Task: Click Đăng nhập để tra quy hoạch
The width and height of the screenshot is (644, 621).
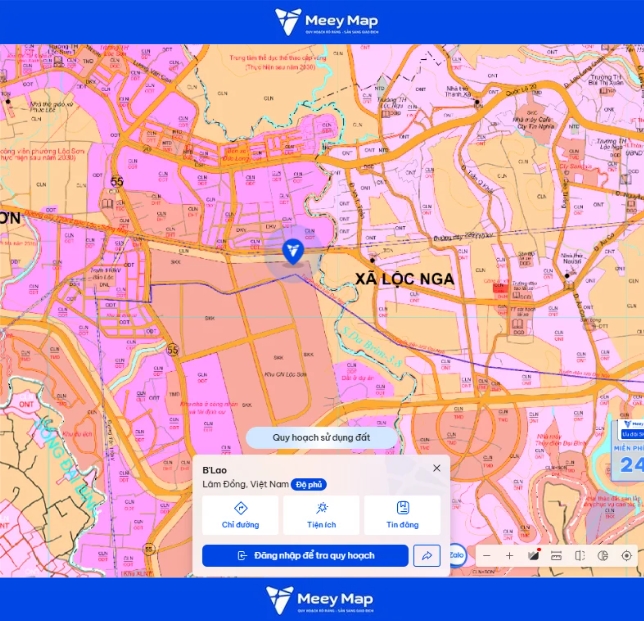Action: click(305, 556)
